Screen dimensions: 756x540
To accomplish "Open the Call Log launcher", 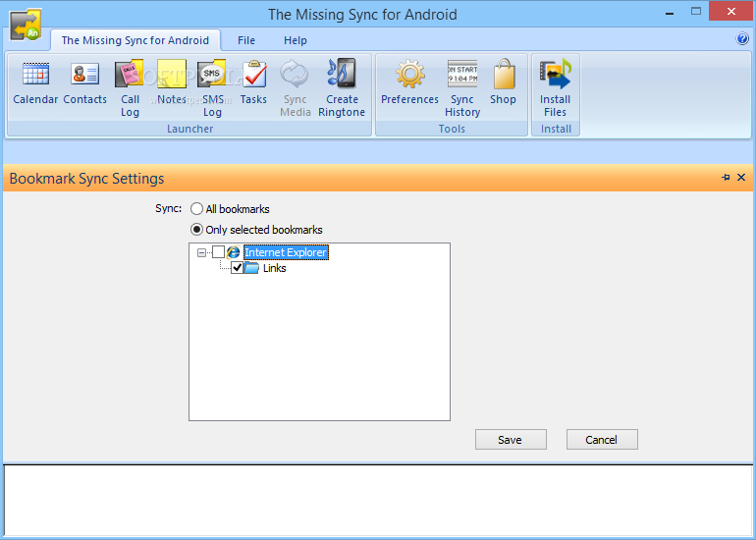I will (x=130, y=88).
